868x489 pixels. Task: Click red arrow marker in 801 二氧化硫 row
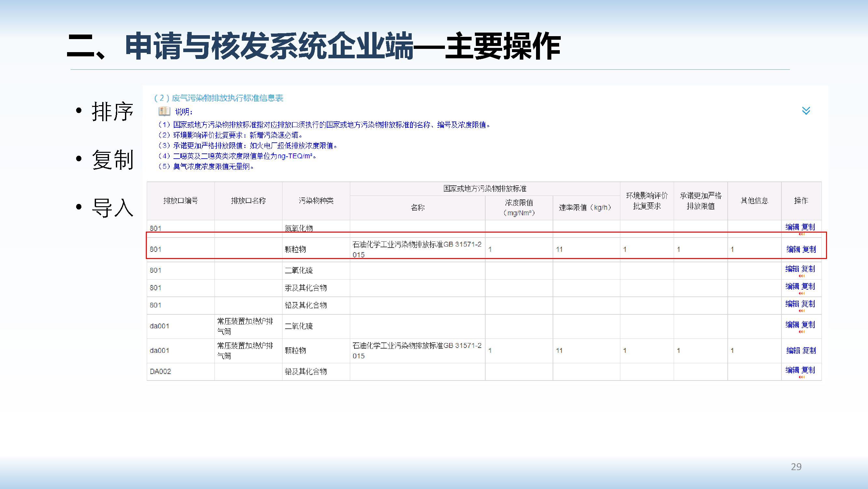(802, 276)
